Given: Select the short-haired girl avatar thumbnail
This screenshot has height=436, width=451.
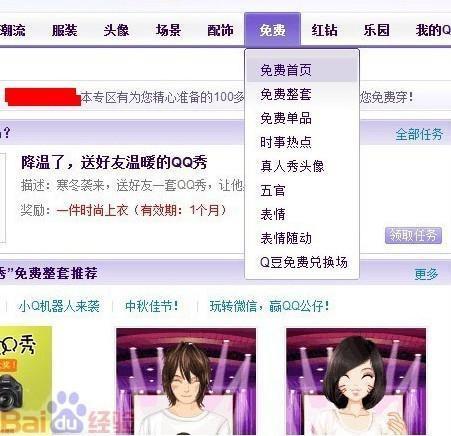Looking at the screenshot, I should pos(356,382).
